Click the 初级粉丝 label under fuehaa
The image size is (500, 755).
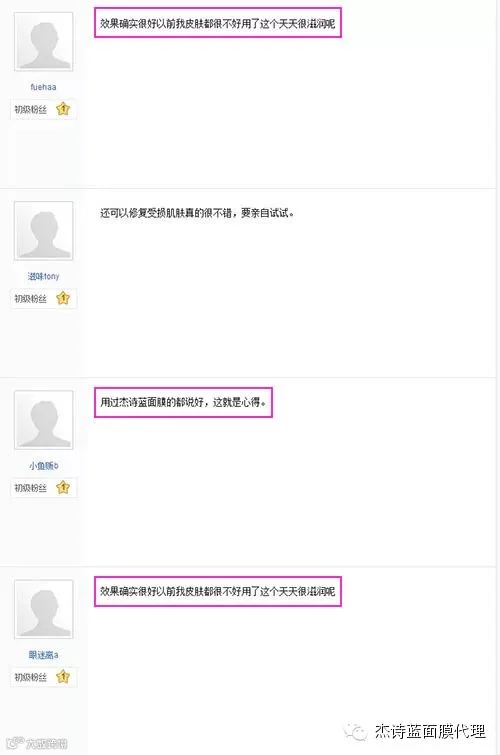(31, 109)
